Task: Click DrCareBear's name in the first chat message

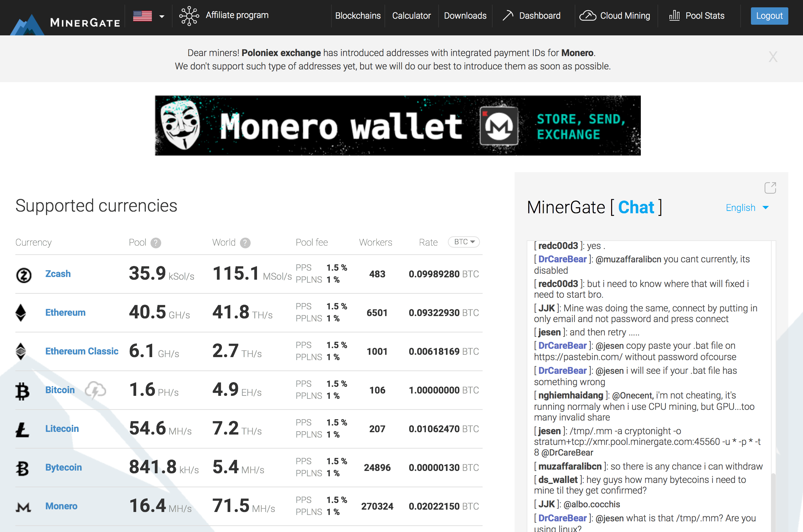Action: click(x=562, y=259)
